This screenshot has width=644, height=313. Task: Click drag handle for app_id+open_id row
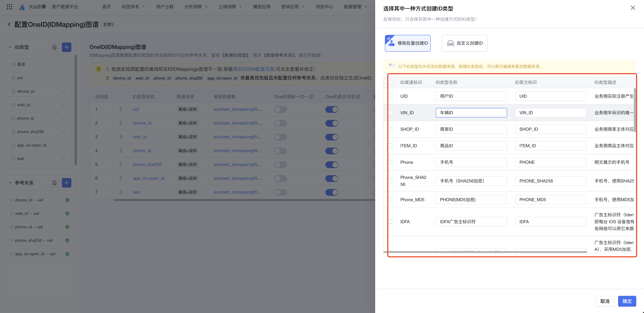tap(121, 178)
